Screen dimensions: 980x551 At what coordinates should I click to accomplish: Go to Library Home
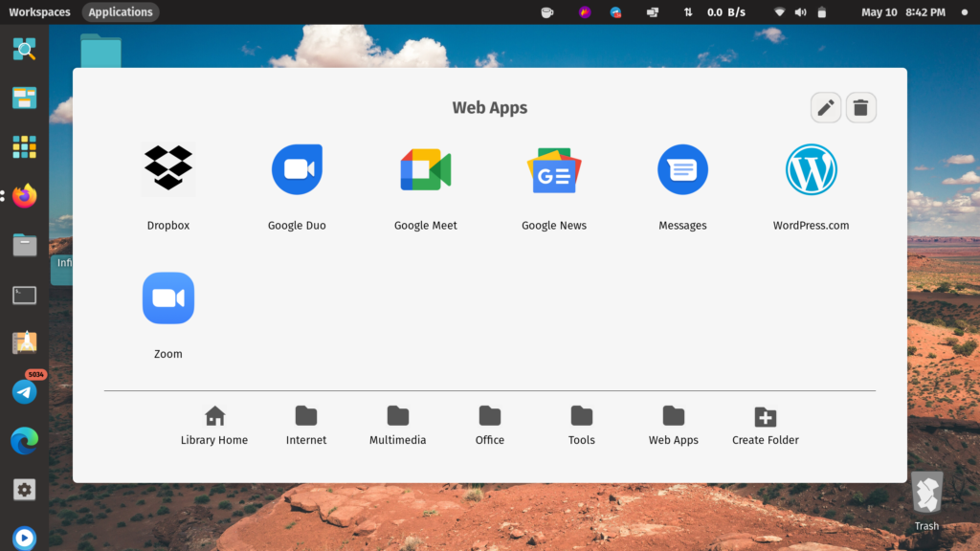point(214,426)
